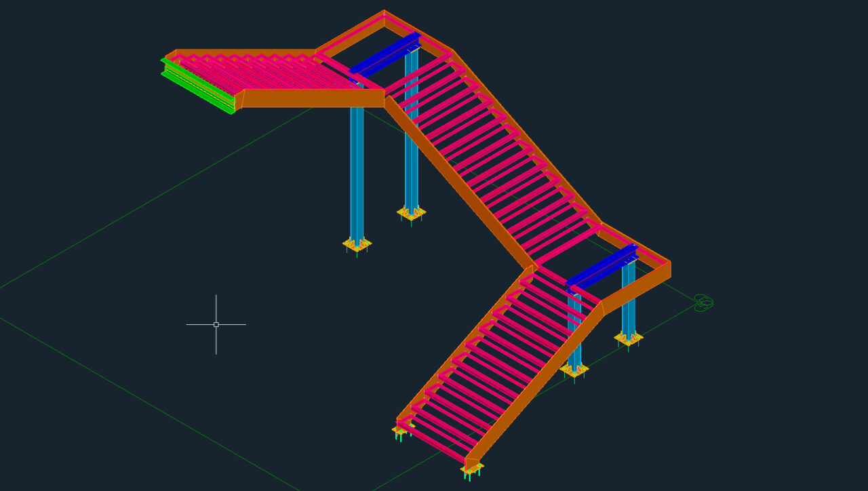Viewport: 868px width, 491px height.
Task: Click the yellow base plate of left column
Action: [x=354, y=241]
